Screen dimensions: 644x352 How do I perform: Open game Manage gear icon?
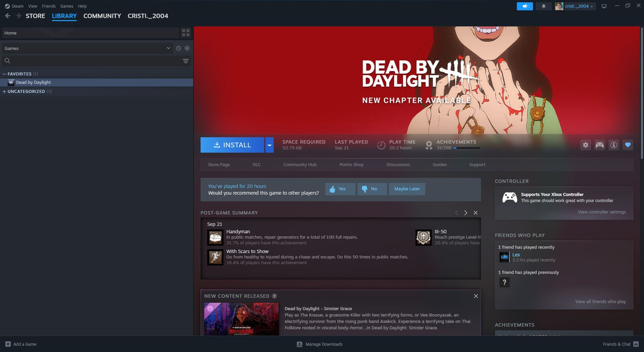click(586, 145)
